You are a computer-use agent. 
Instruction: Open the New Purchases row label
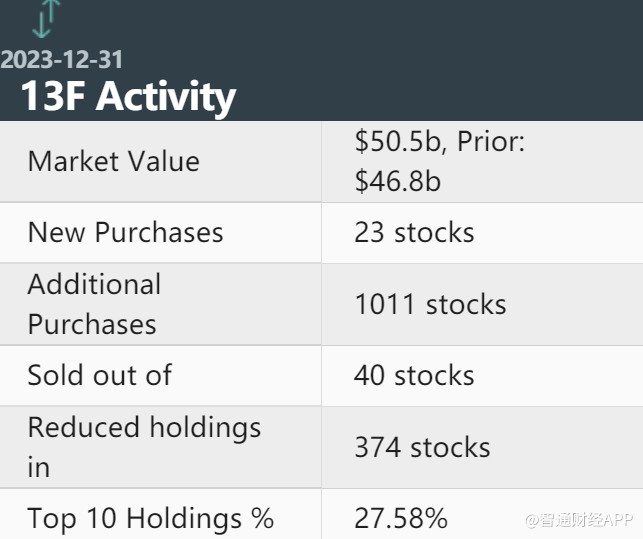(x=125, y=232)
